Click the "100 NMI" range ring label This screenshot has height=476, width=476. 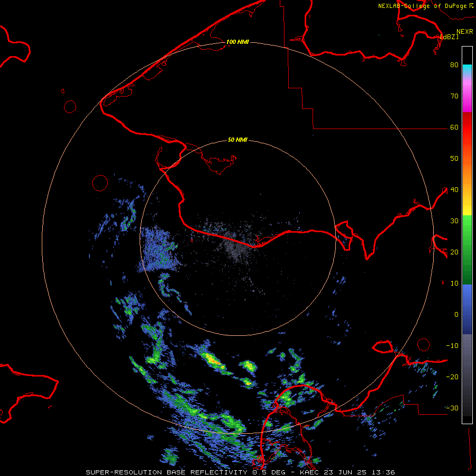(x=237, y=42)
